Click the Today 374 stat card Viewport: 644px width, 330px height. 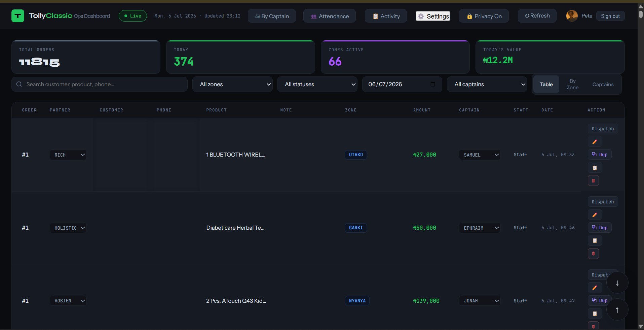click(x=240, y=57)
